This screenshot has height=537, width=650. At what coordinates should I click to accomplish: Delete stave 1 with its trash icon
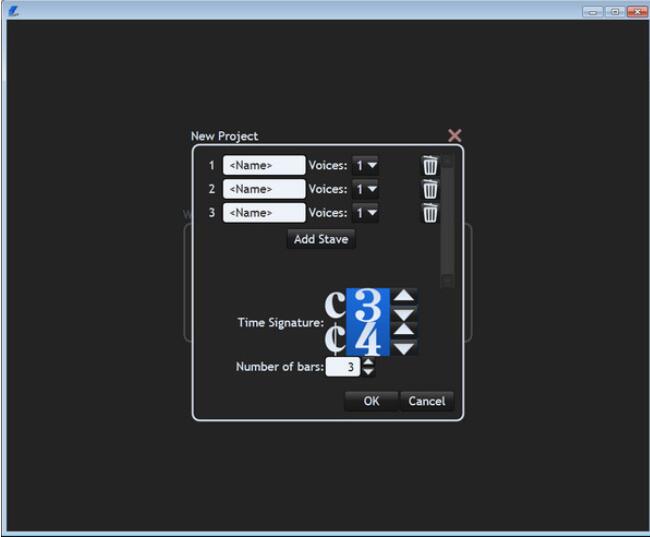point(430,165)
